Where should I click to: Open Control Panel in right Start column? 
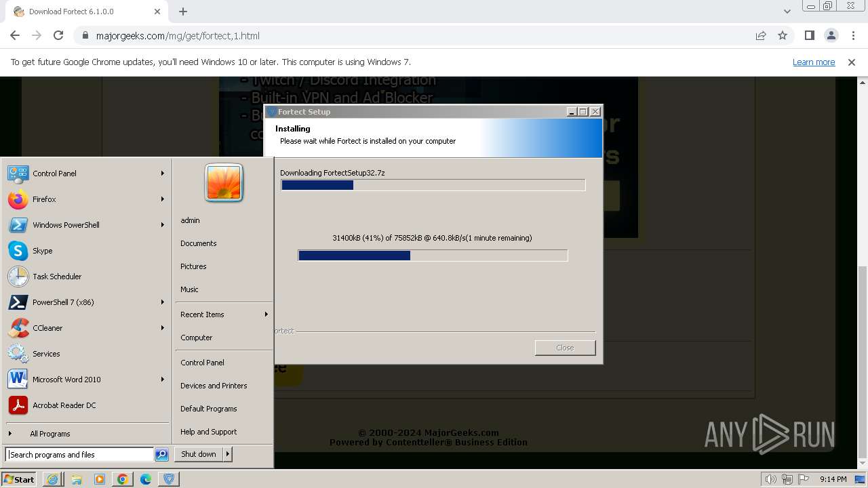[202, 363]
